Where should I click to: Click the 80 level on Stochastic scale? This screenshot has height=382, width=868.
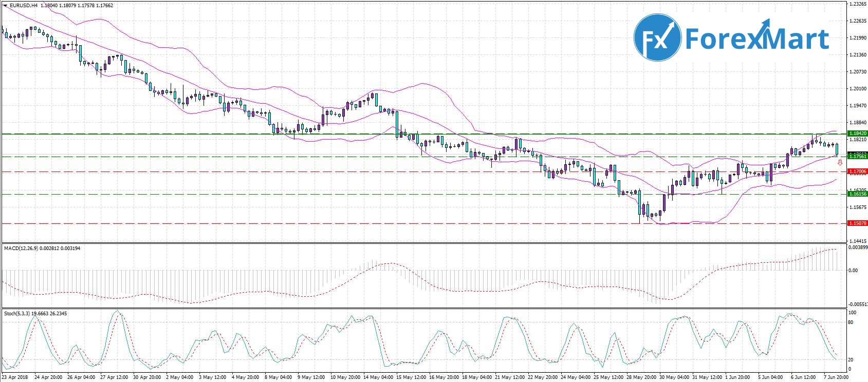[x=851, y=322]
